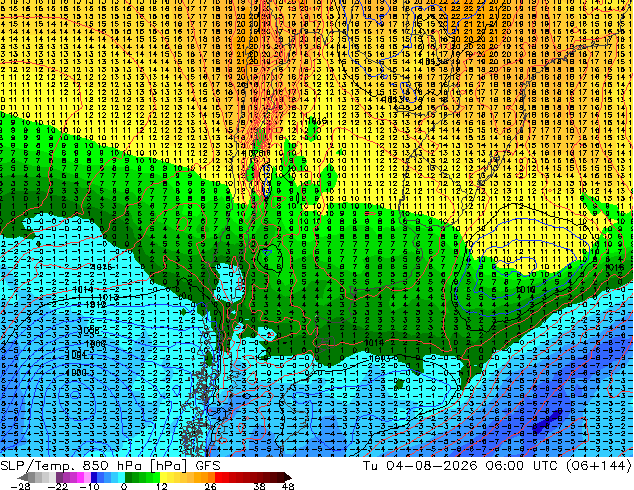Select the dark blue legend swatch above -10
634x490 pixels.
pos(94,477)
